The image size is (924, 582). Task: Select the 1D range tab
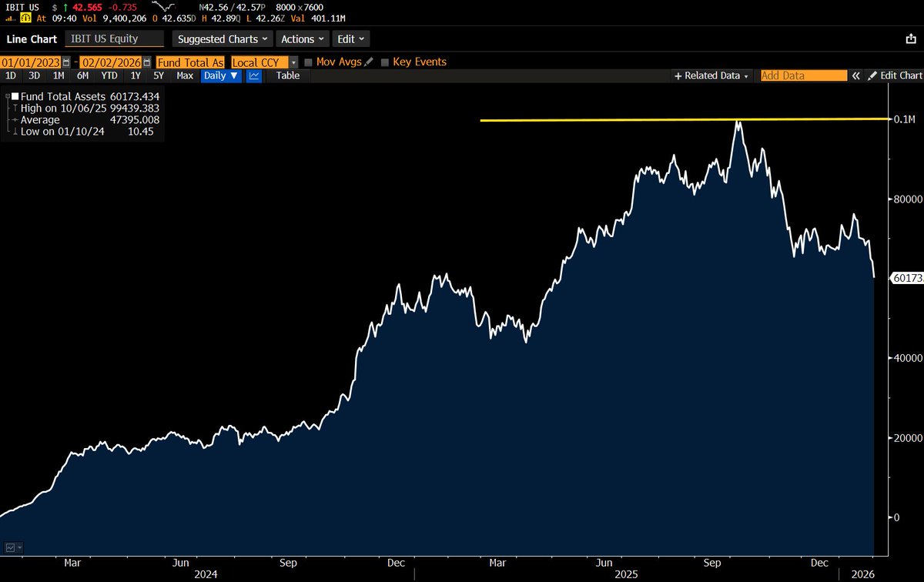click(x=11, y=75)
